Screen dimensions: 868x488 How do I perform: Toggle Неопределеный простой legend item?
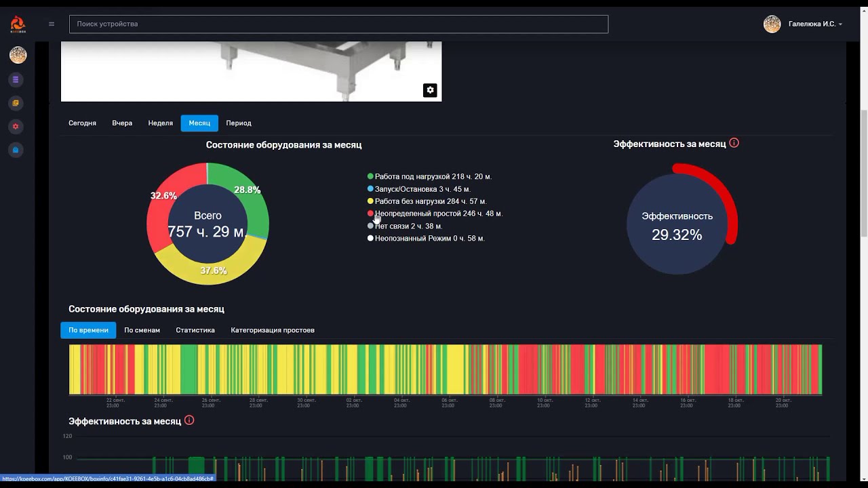[435, 213]
